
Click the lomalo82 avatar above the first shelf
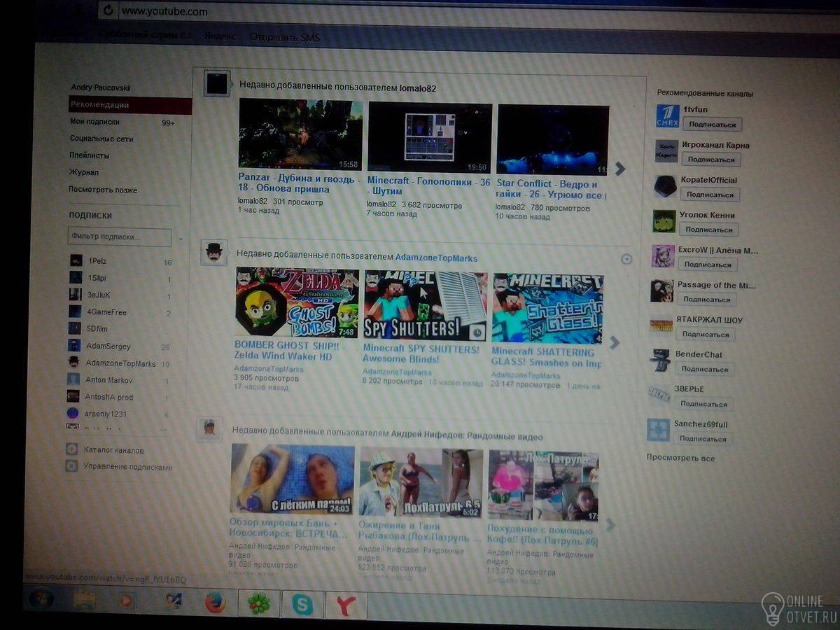pos(217,83)
